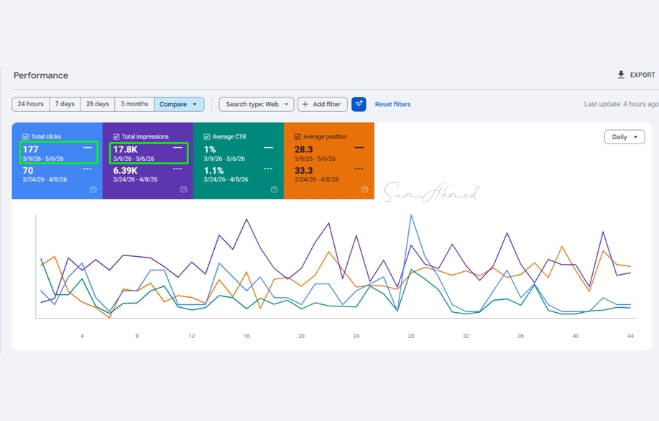Uncheck the Total clicks checkbox
659x421 pixels.
[x=26, y=137]
